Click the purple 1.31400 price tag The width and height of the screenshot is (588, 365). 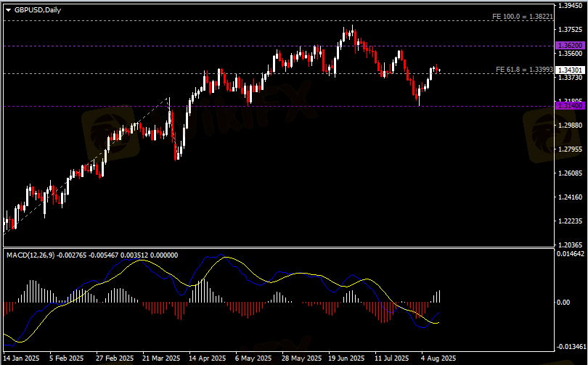(570, 106)
